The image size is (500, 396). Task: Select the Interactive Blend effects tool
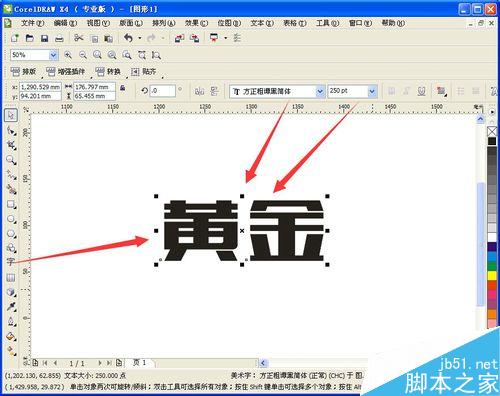(11, 292)
